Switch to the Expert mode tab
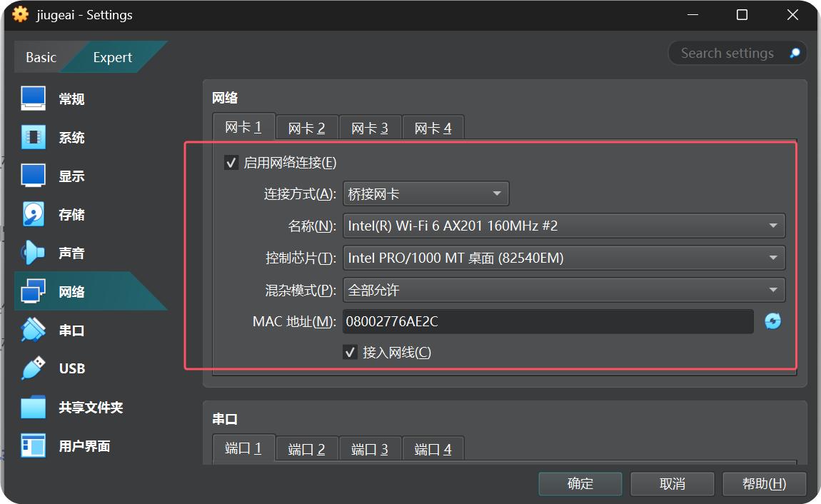Viewport: 821px width, 504px height. point(113,57)
